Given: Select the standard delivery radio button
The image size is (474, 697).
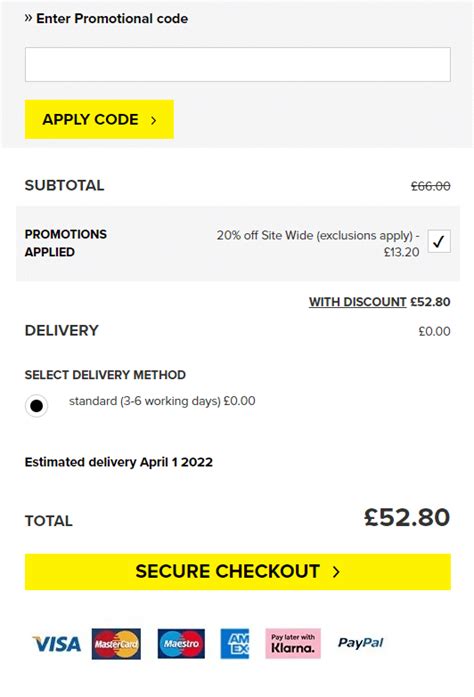Looking at the screenshot, I should (x=36, y=405).
